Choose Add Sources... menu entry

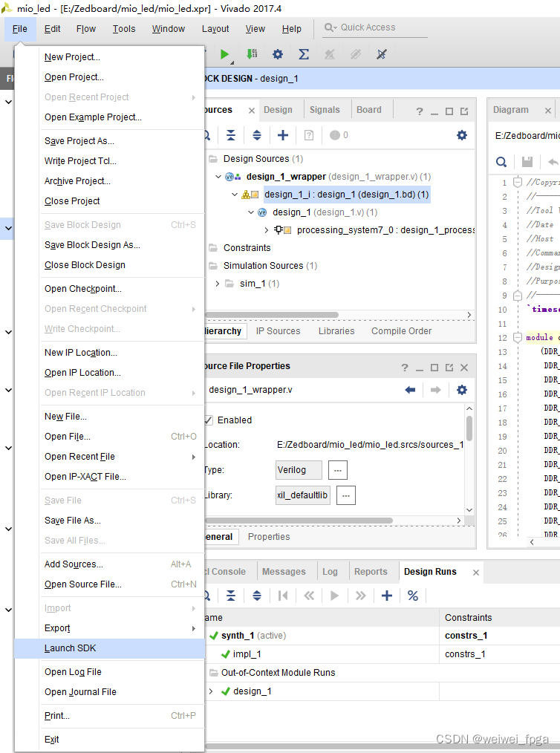point(110,564)
